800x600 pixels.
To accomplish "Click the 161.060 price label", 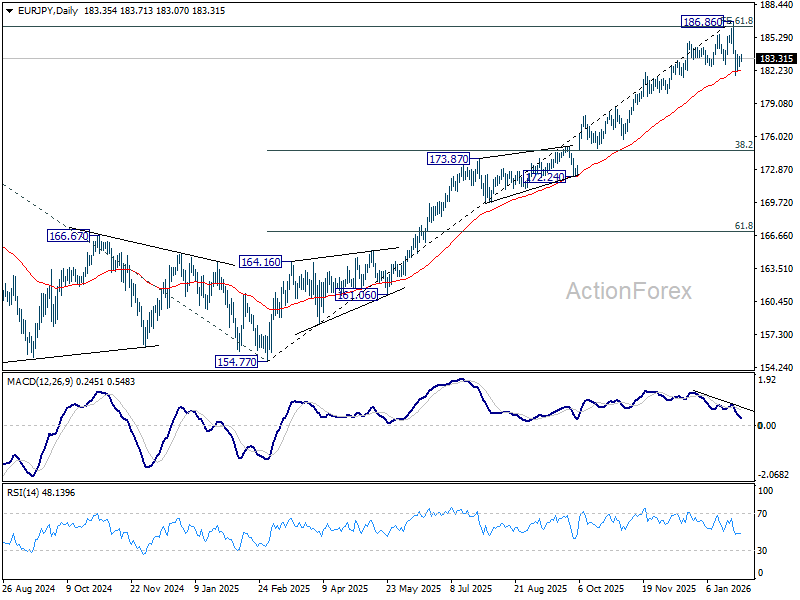I will (x=357, y=294).
